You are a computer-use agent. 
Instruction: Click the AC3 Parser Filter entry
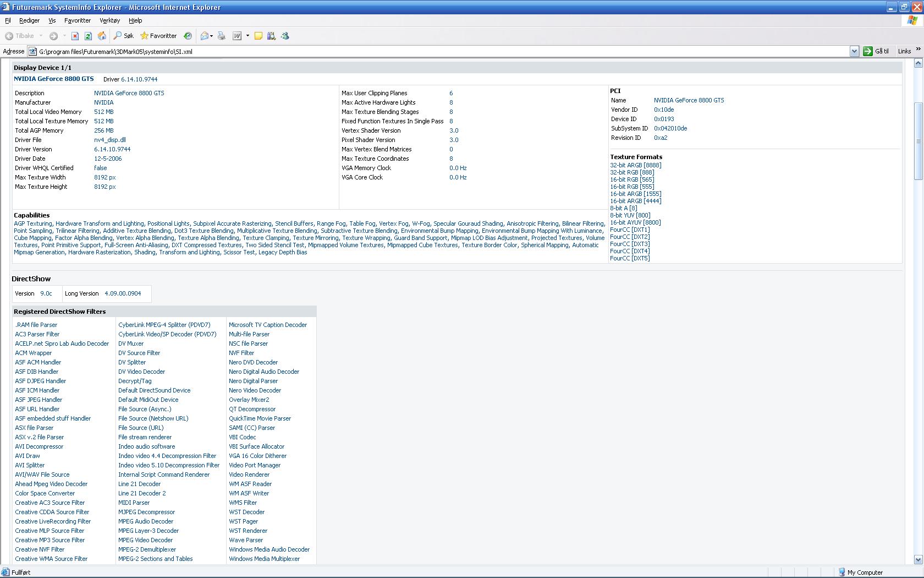[x=37, y=334]
